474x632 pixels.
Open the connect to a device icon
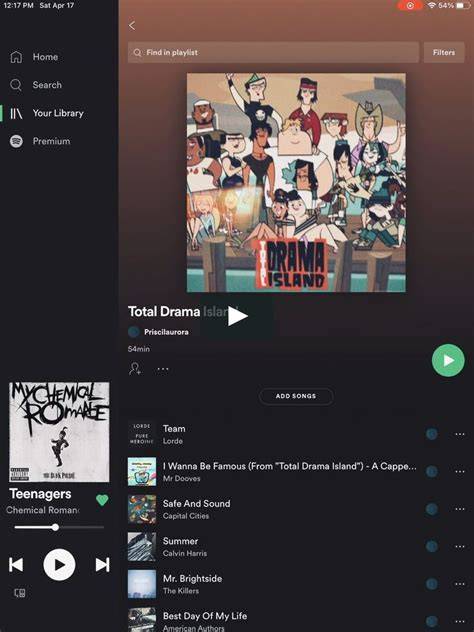(x=20, y=593)
